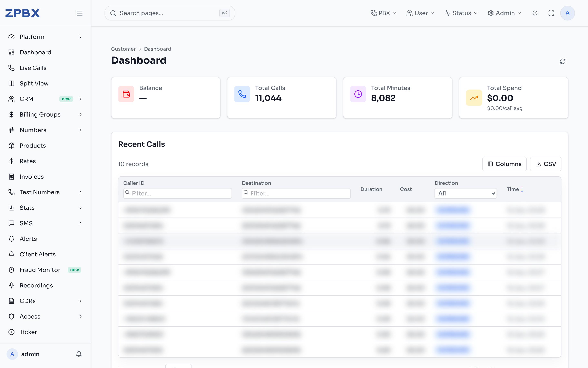Export table with CSV button
The height and width of the screenshot is (368, 588).
pyautogui.click(x=546, y=164)
